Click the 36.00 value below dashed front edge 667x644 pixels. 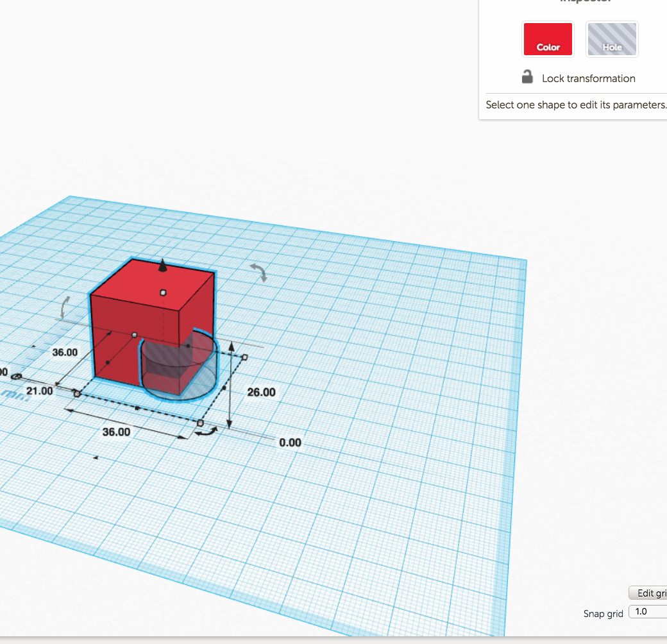tap(116, 432)
